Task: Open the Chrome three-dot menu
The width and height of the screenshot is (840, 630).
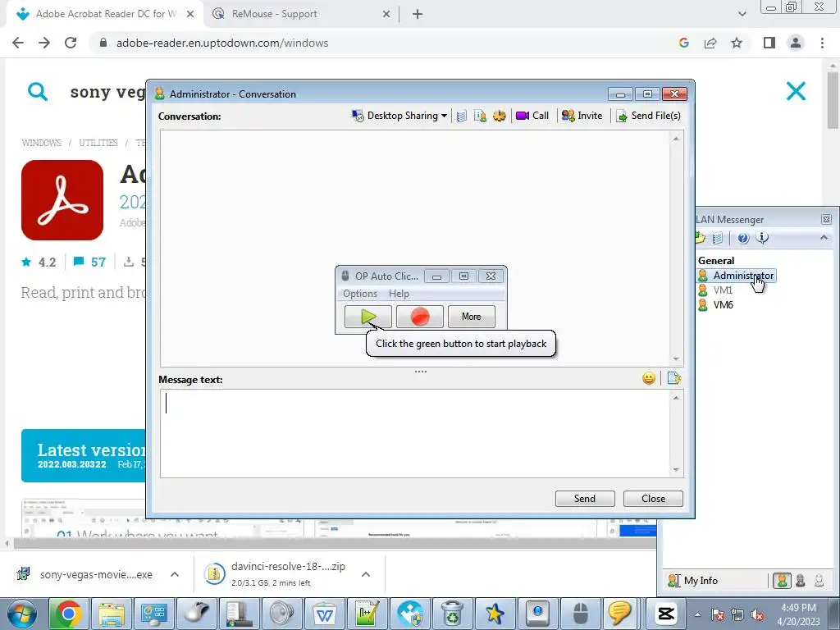Action: pos(822,43)
